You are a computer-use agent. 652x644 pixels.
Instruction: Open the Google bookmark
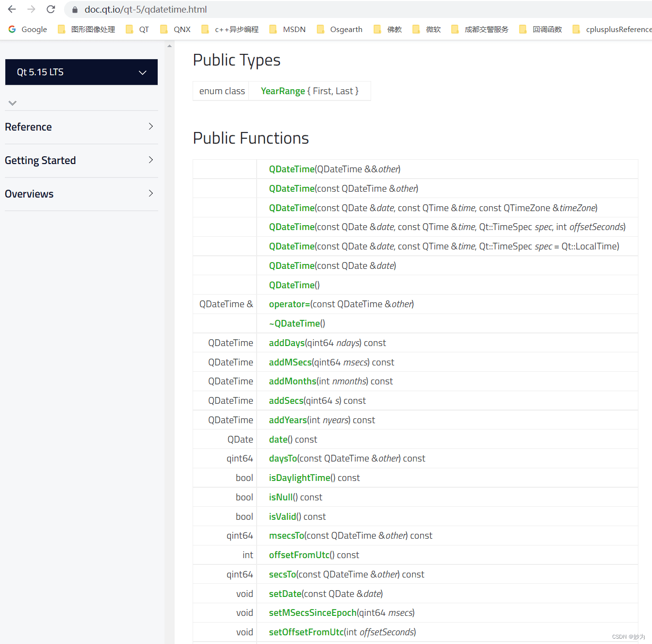pyautogui.click(x=28, y=29)
